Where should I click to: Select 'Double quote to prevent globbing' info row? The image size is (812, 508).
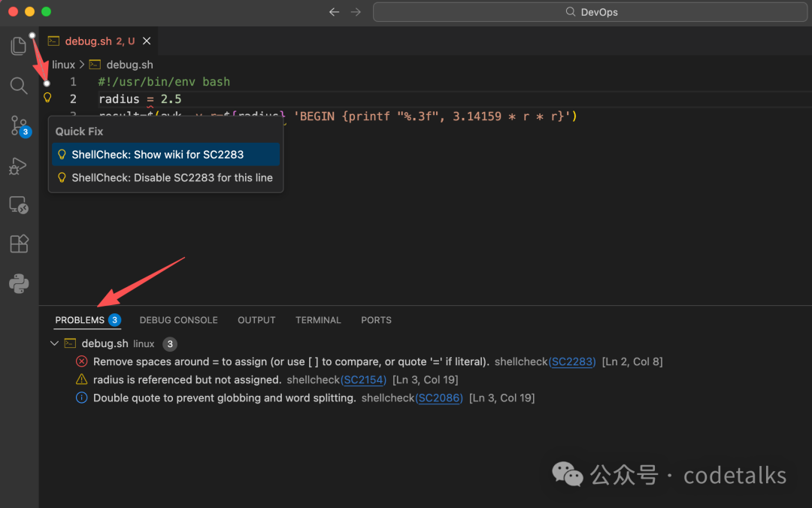point(425,398)
